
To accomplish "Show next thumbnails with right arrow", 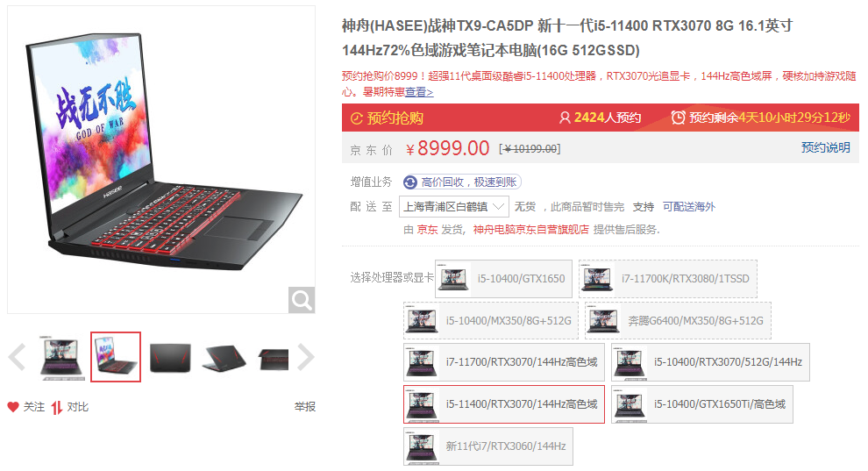I will 306,357.
